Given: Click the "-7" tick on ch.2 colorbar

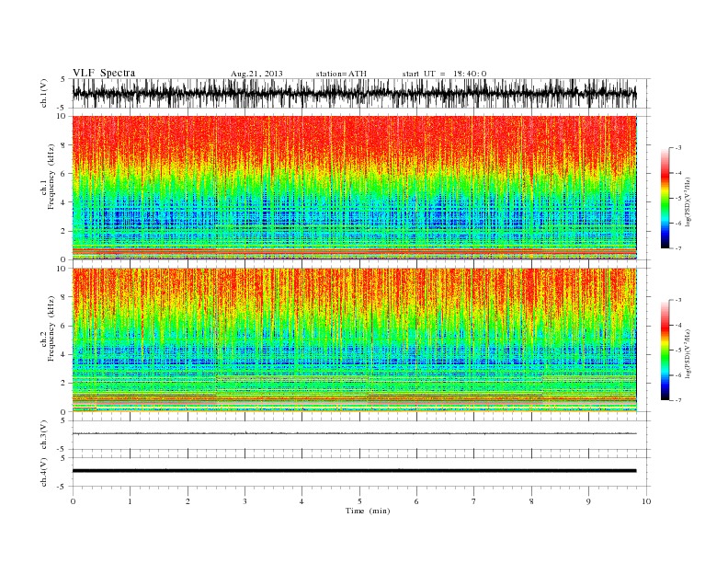Looking at the screenshot, I should (x=678, y=400).
